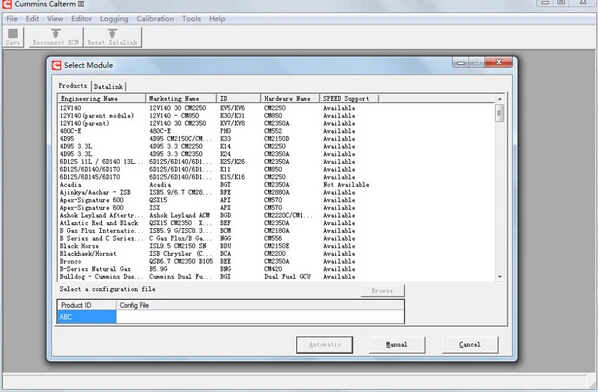Click the Dual Fuel GCU hardware cell
This screenshot has height=392, width=598.
288,276
